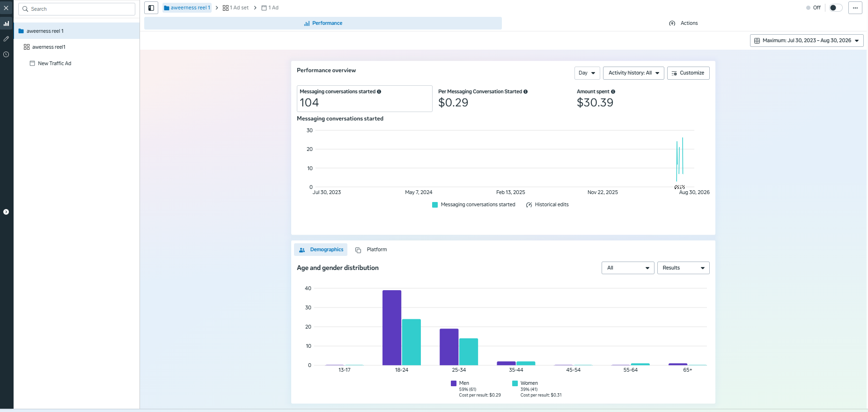Select the New Traffic Ad item
This screenshot has height=412, width=868.
coord(77,63)
